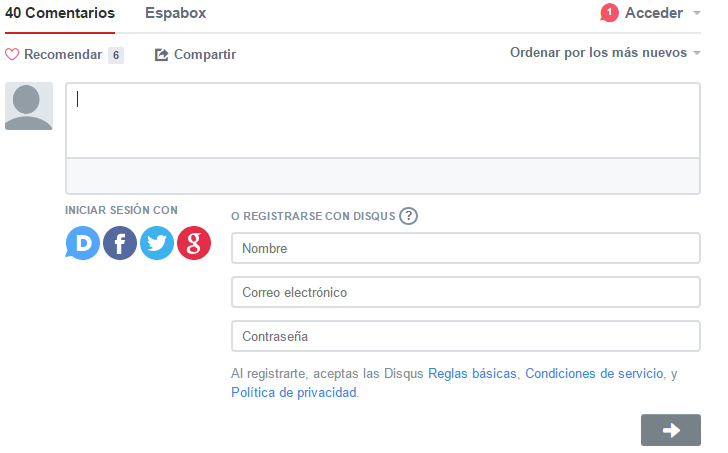This screenshot has width=728, height=453.
Task: Select the 40 Comentarios tab
Action: click(60, 13)
